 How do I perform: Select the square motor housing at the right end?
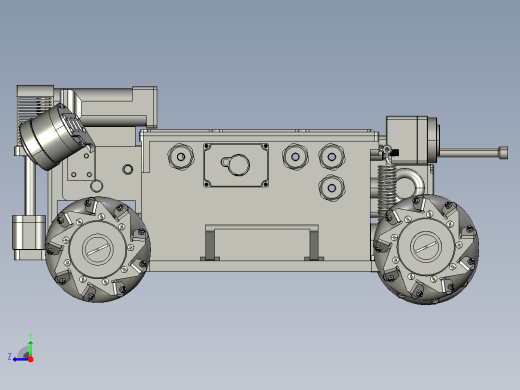(407, 140)
